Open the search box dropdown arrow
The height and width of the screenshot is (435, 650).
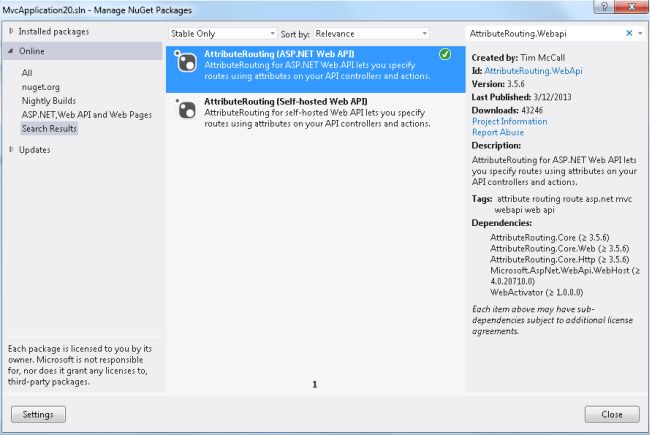click(640, 33)
